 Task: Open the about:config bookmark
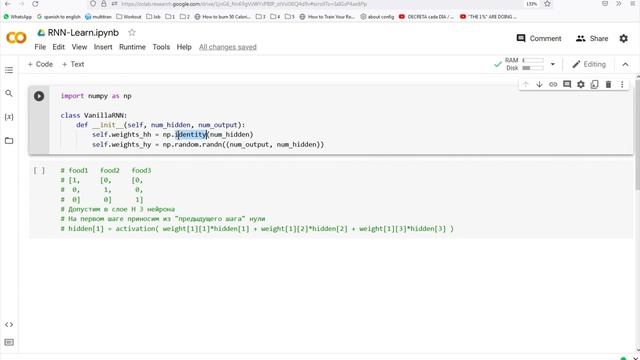tap(377, 17)
